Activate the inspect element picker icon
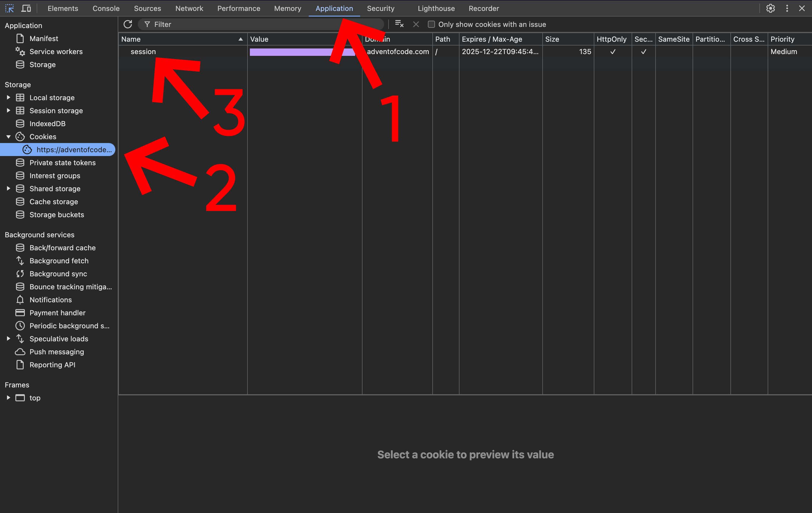The height and width of the screenshot is (513, 812). tap(9, 9)
